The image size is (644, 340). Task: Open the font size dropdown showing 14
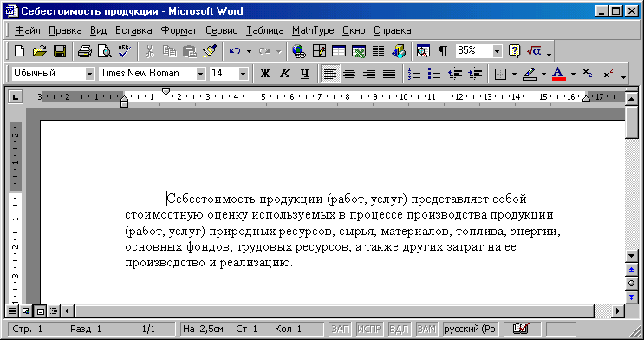(244, 74)
